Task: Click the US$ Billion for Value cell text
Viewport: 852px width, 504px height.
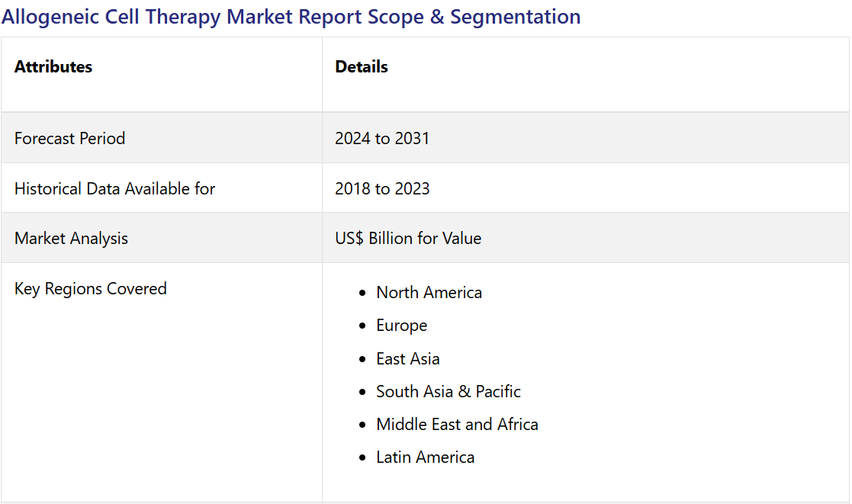Action: [408, 238]
